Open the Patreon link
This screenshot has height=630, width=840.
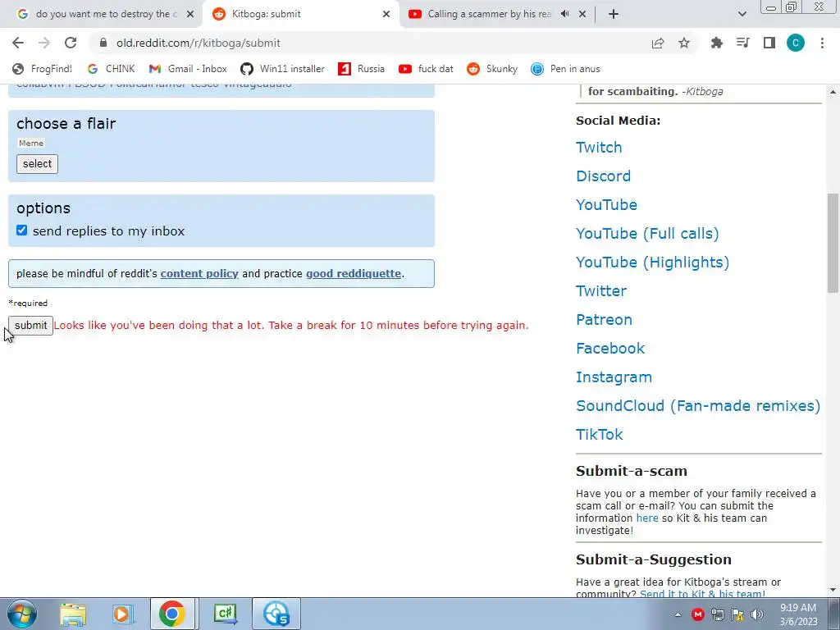(604, 320)
